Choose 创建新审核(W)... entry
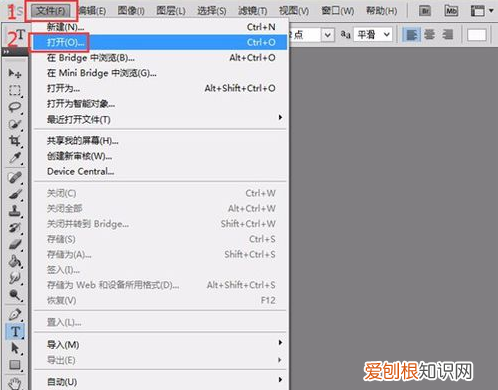Screen dimensions: 498x390 (x=161, y=156)
